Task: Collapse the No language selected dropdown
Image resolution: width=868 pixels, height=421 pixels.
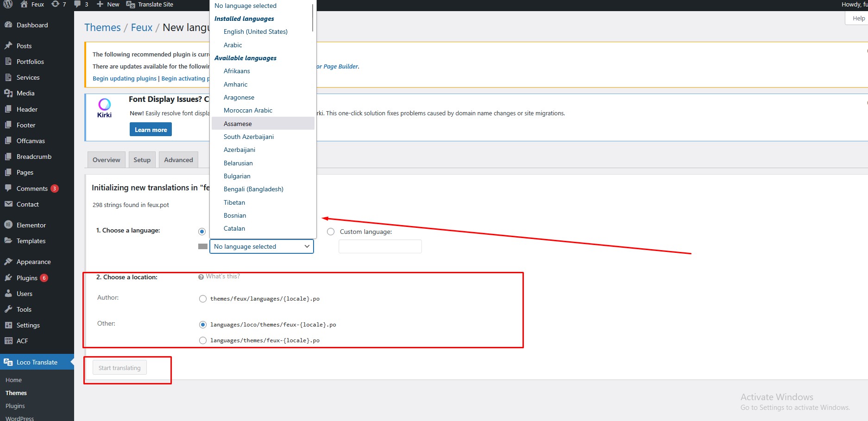Action: [x=261, y=246]
